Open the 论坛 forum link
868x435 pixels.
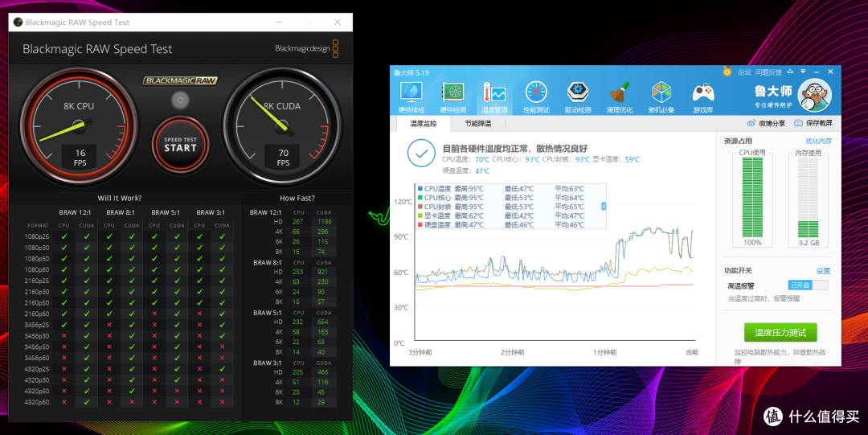[744, 72]
